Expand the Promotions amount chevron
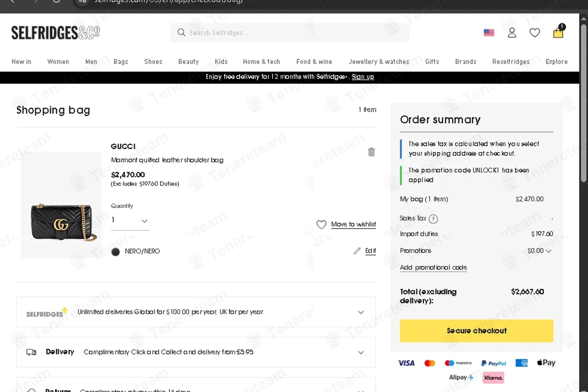588x392 pixels. [x=548, y=251]
